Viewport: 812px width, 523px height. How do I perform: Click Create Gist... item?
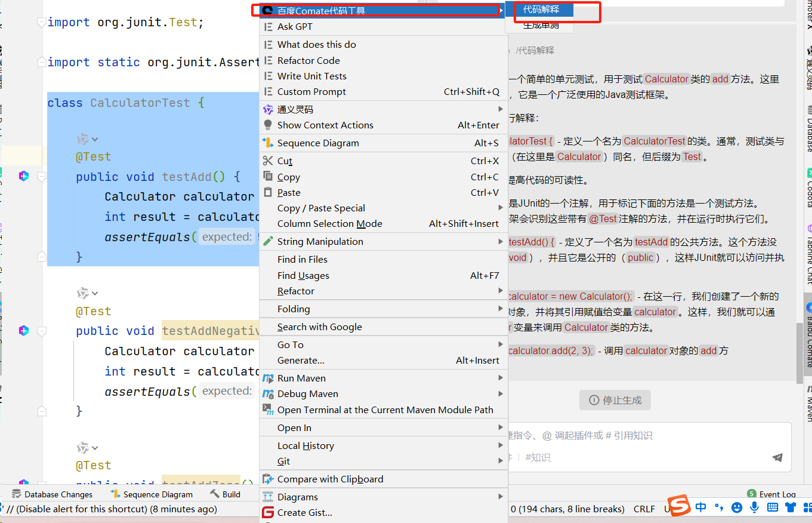point(384,512)
